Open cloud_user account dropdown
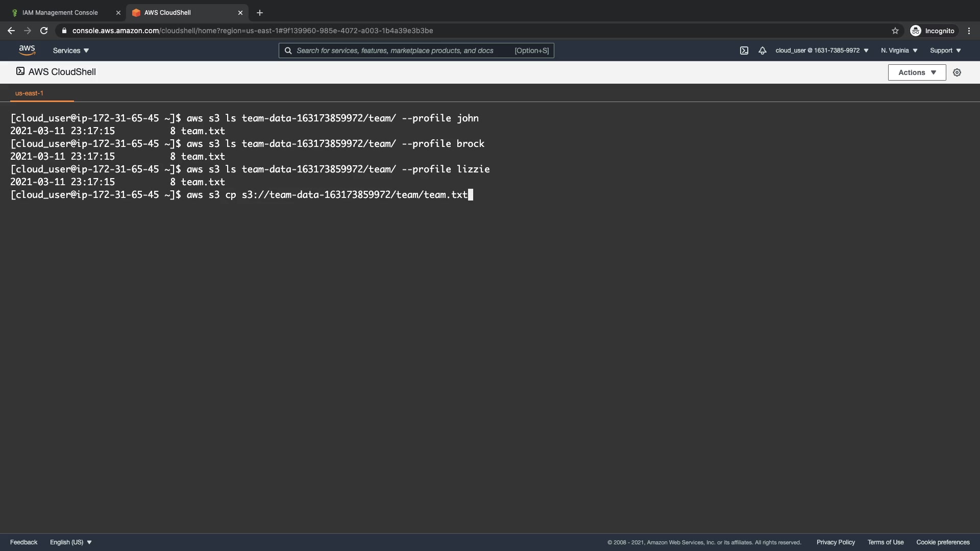Image resolution: width=980 pixels, height=551 pixels. coord(822,51)
